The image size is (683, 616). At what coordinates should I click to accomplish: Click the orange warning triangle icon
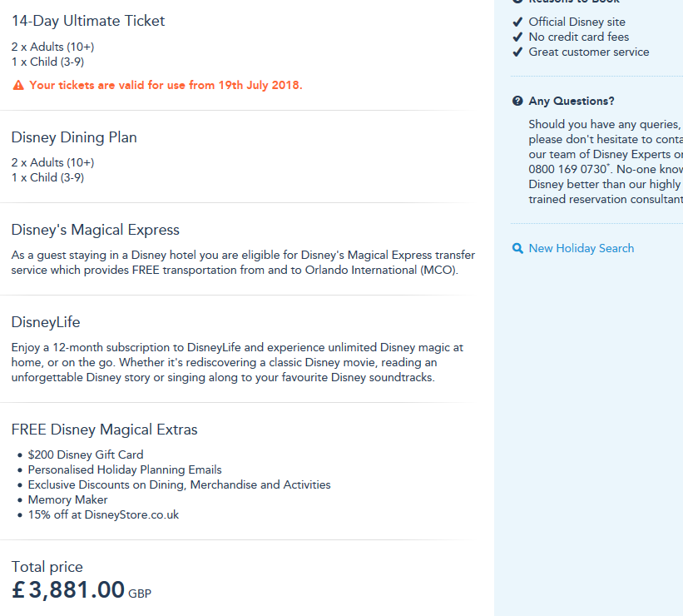point(17,85)
